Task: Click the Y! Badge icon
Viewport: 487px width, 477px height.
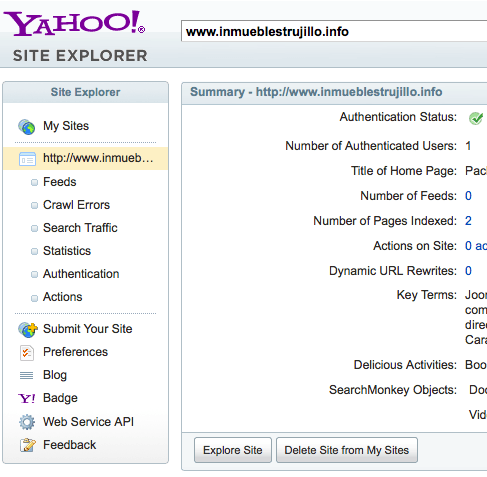Action: pyautogui.click(x=27, y=398)
